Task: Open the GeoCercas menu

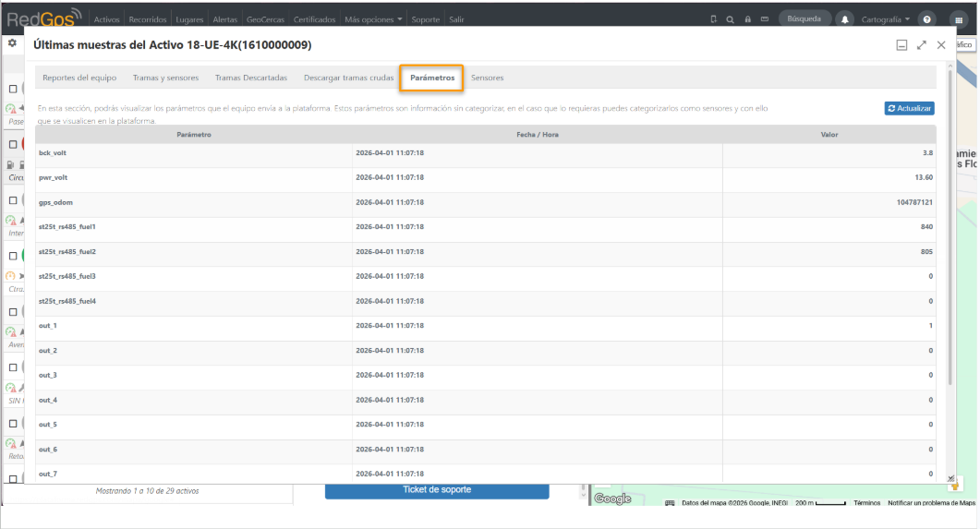Action: (265, 19)
